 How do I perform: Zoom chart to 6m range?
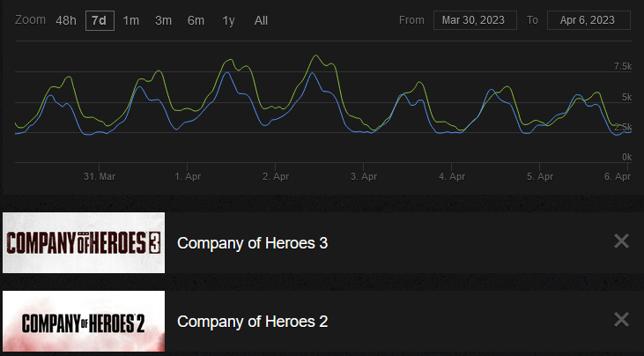point(196,20)
